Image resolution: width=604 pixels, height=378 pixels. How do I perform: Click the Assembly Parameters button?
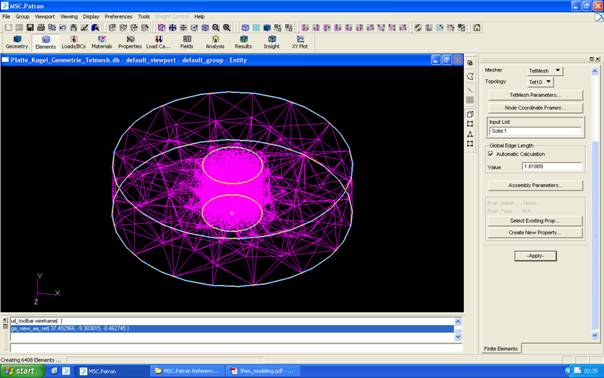click(x=535, y=185)
